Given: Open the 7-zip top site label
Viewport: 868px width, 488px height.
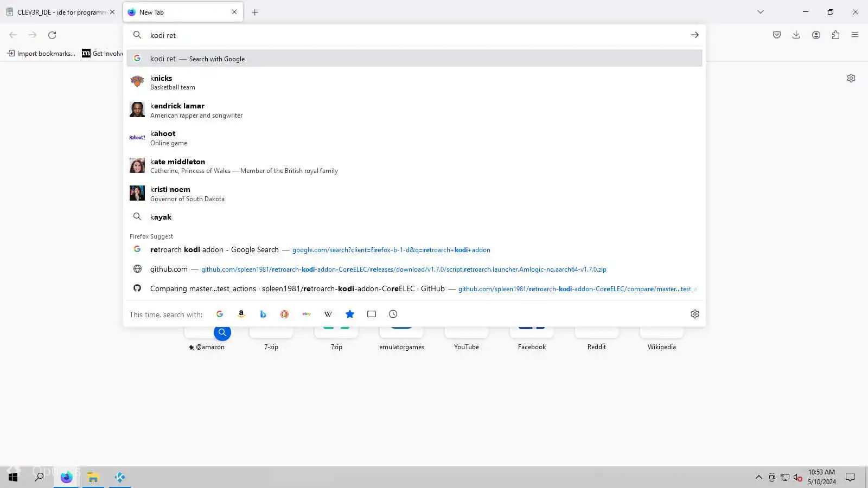Looking at the screenshot, I should [271, 347].
